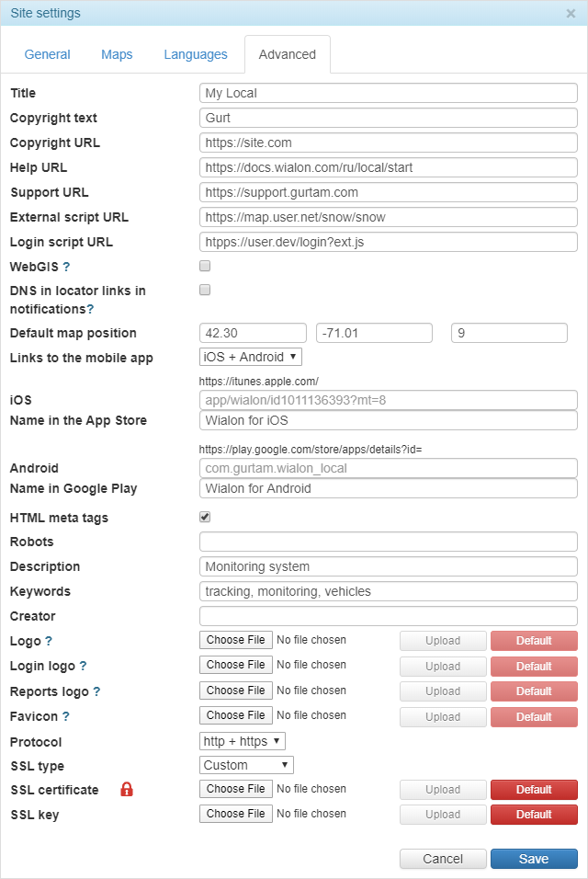This screenshot has height=879, width=588.
Task: Switch to the General tab
Action: (x=48, y=54)
